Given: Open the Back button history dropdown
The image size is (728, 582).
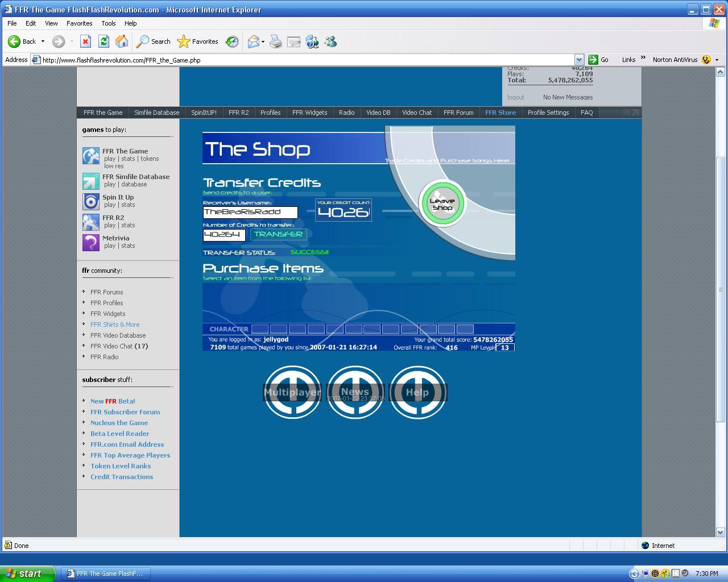Looking at the screenshot, I should (x=43, y=41).
